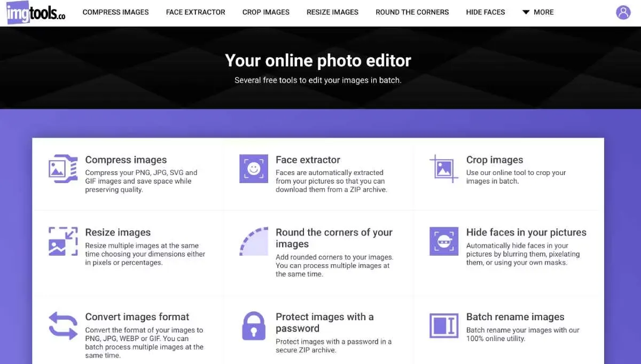Click the Hide faces in your pictures heading
Screen dimensions: 641x364
point(526,233)
